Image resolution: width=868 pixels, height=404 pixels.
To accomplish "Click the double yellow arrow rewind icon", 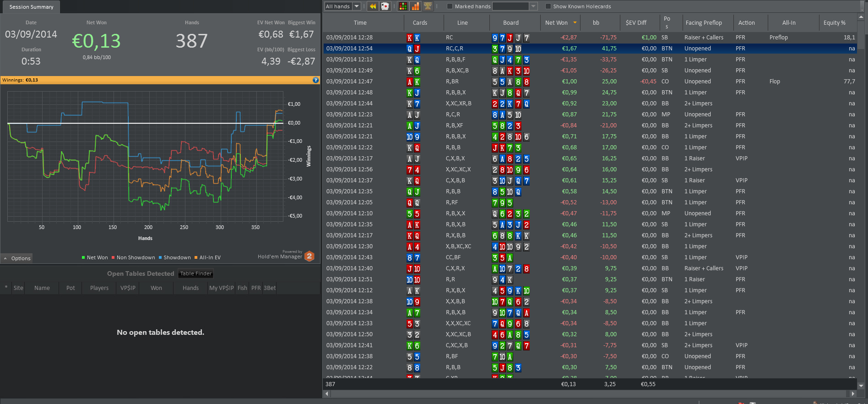I will pyautogui.click(x=373, y=6).
